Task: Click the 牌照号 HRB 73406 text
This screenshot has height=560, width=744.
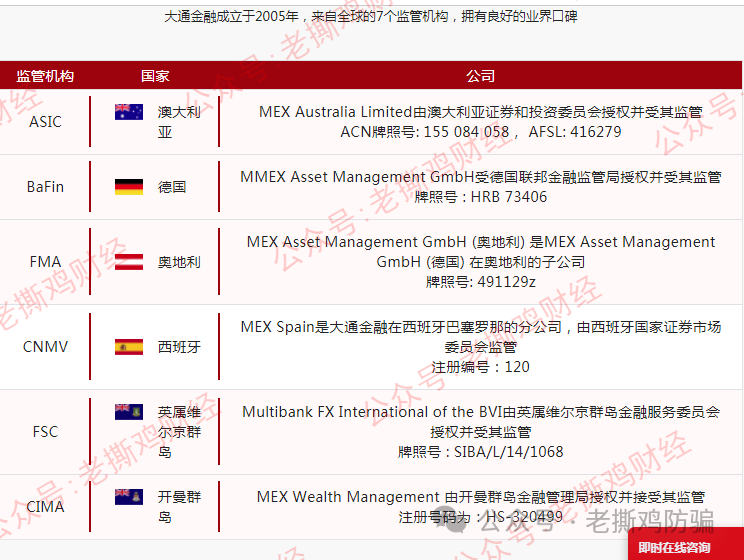Action: [480, 196]
